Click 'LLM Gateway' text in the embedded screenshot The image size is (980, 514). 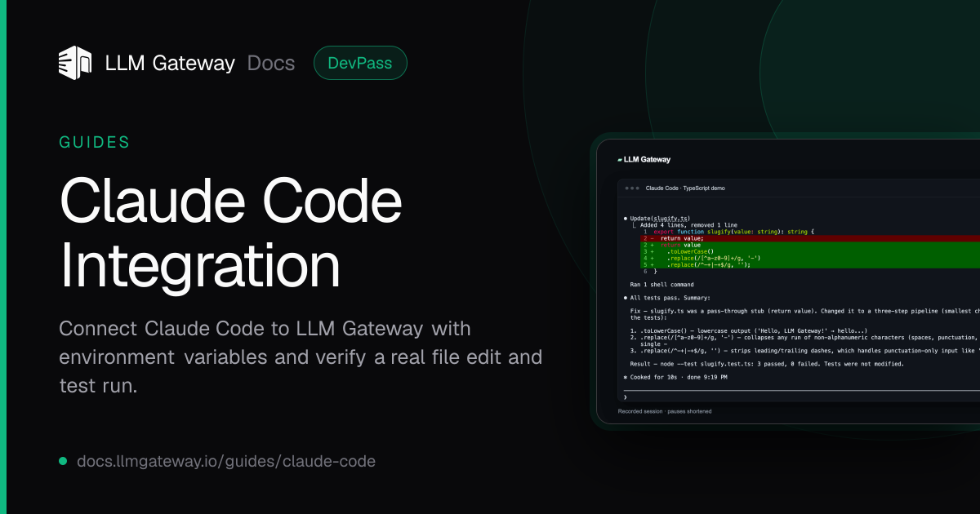pos(647,160)
